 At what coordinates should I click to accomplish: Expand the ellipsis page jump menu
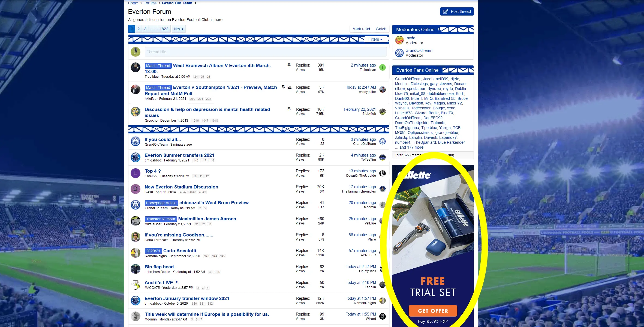[x=153, y=29]
